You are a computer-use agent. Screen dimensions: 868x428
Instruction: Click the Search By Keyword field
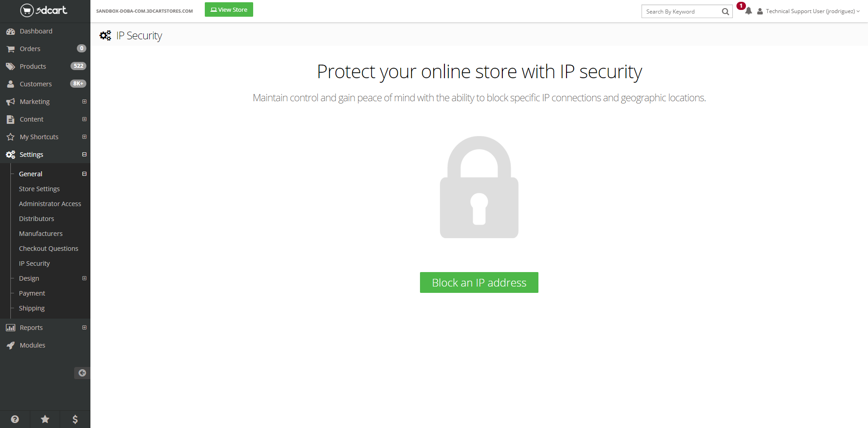[x=680, y=12]
